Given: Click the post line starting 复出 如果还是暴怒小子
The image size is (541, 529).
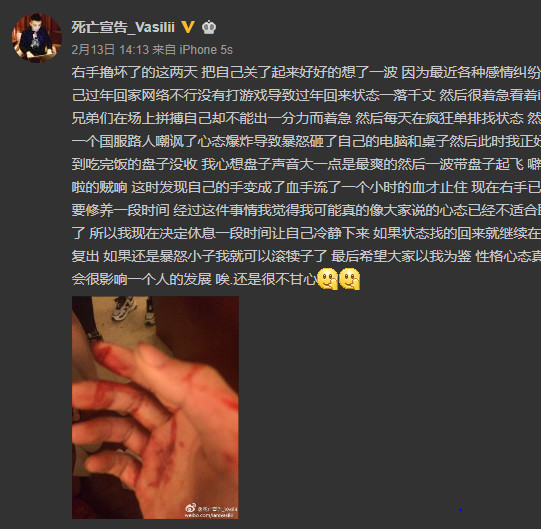Looking at the screenshot, I should (x=306, y=256).
